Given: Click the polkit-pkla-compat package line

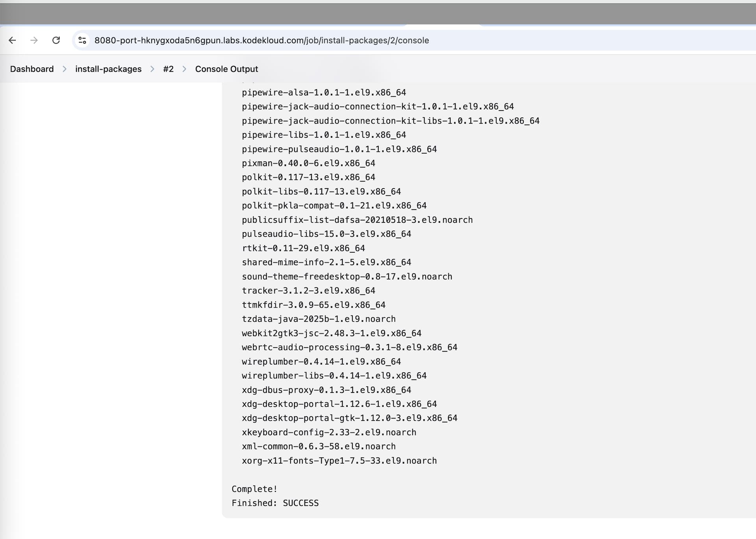Looking at the screenshot, I should pos(334,206).
